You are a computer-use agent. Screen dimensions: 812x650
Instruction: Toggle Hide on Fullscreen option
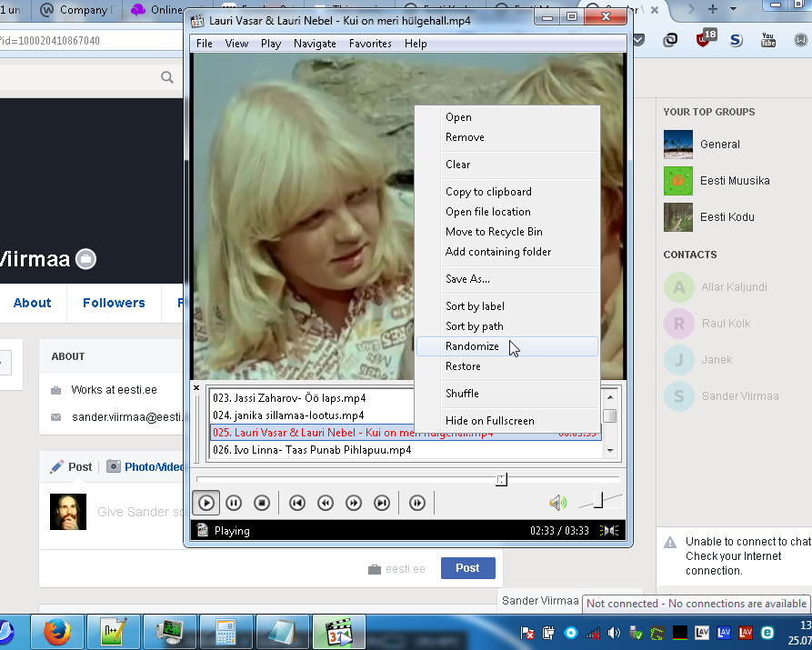click(489, 421)
